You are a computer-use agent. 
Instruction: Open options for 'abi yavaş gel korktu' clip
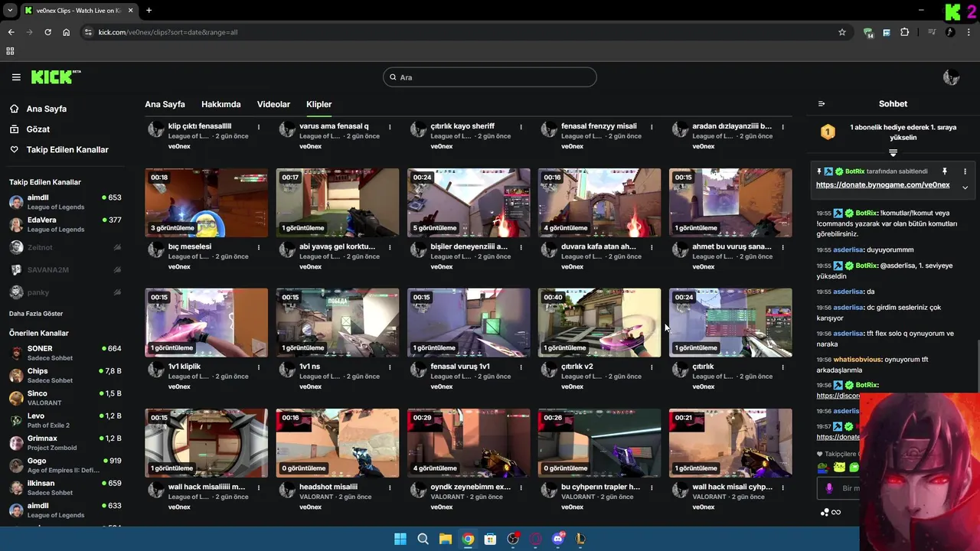[390, 247]
